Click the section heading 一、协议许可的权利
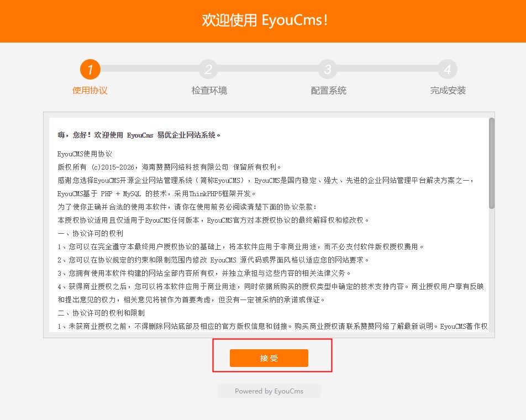The image size is (526, 420). point(90,233)
